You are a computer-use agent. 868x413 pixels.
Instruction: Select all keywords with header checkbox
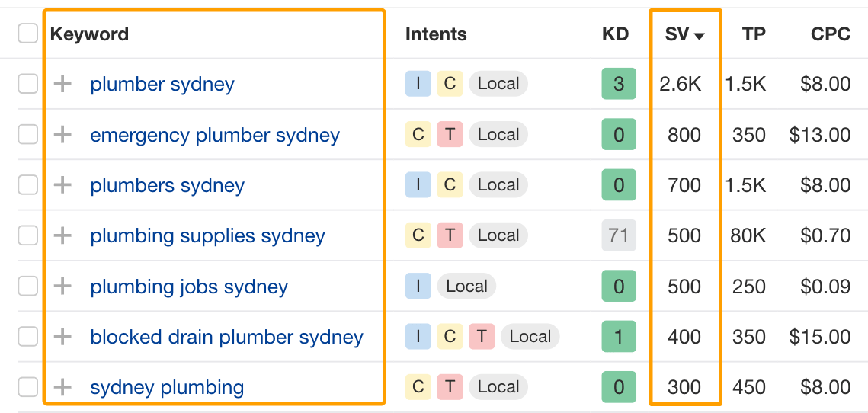coord(28,34)
